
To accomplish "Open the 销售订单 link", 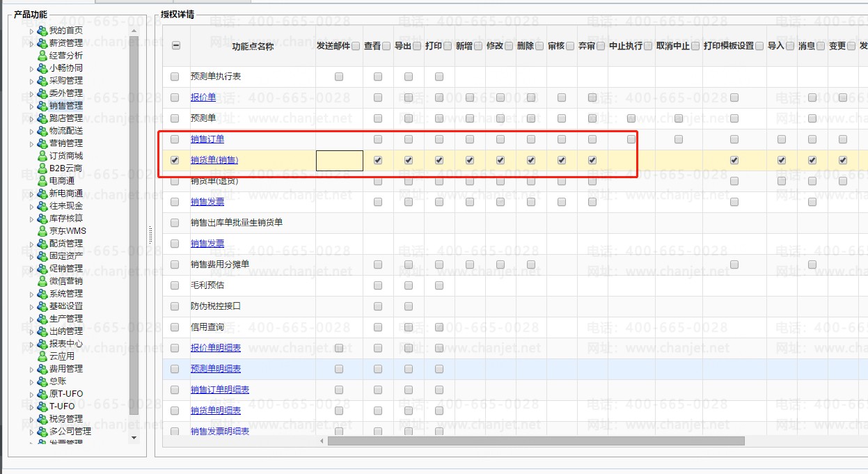I will click(x=207, y=139).
